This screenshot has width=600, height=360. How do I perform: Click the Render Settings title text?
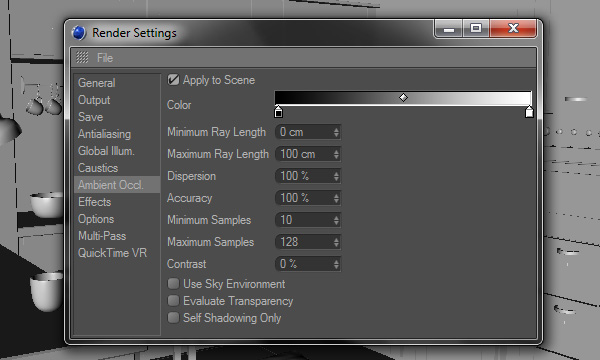point(134,33)
